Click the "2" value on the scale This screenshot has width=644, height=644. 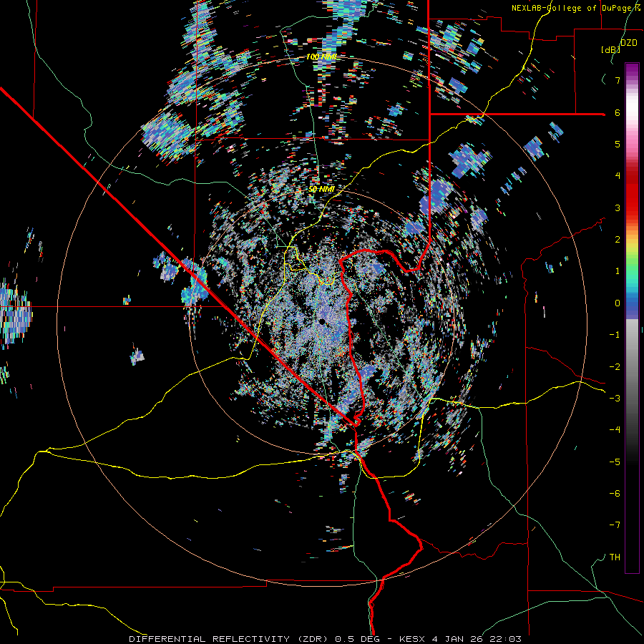coord(618,240)
